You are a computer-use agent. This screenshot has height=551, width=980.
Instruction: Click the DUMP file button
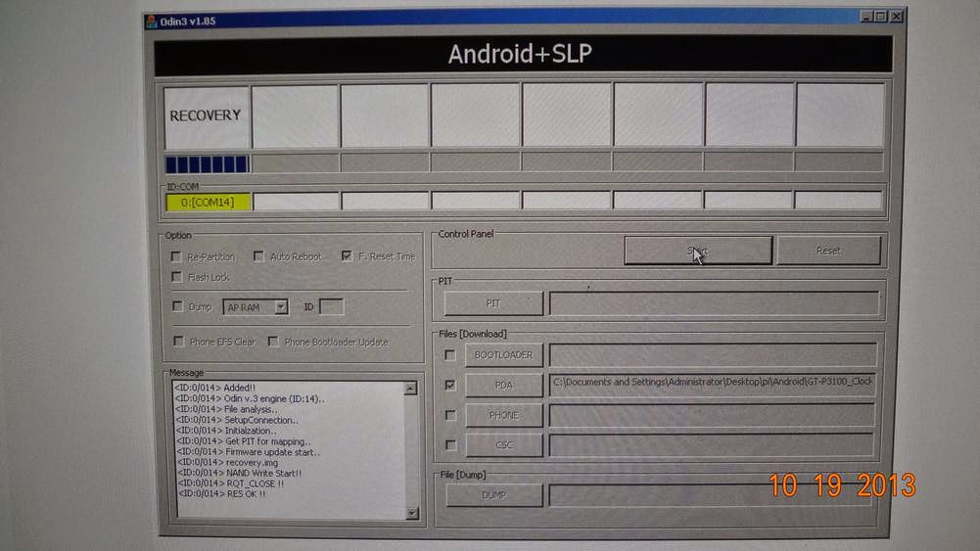coord(493,495)
